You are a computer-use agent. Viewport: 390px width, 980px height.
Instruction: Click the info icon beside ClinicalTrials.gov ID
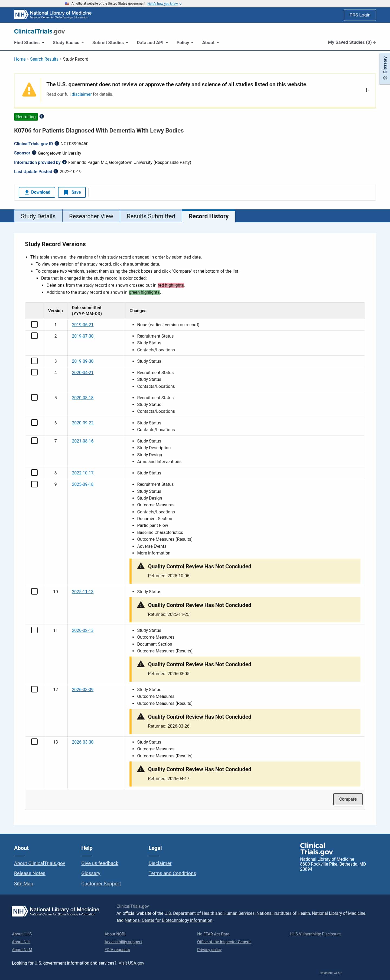(57, 143)
